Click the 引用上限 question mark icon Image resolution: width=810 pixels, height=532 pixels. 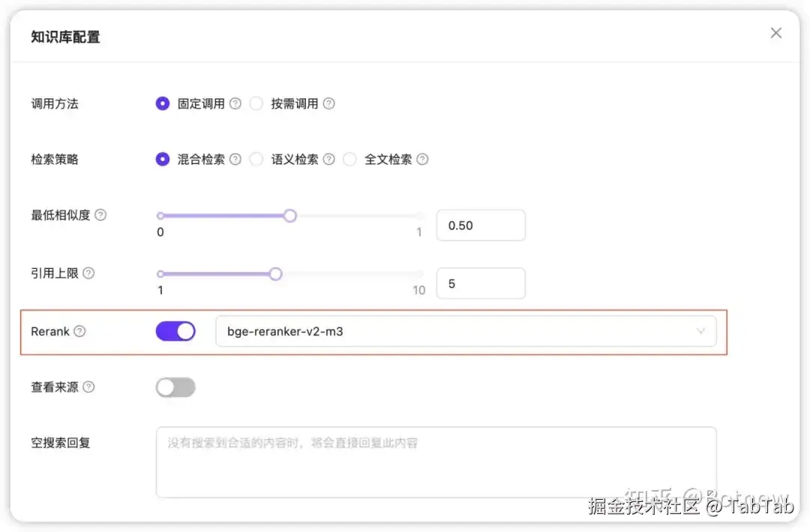pos(90,273)
